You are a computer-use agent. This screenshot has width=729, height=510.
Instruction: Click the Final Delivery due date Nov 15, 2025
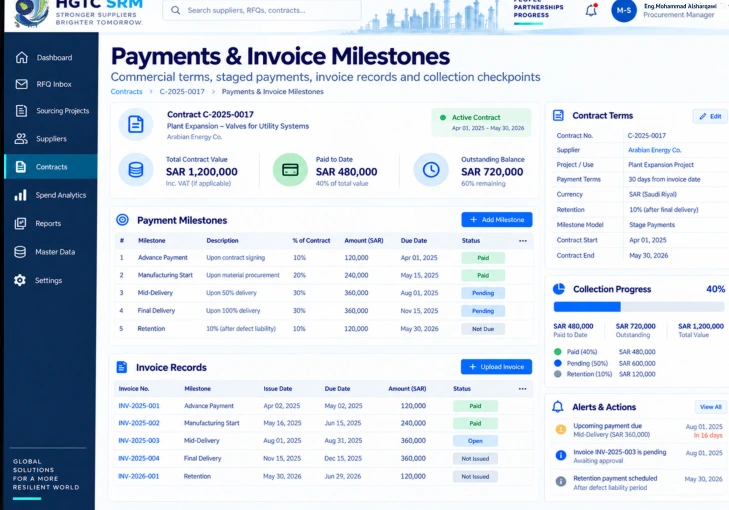click(419, 311)
